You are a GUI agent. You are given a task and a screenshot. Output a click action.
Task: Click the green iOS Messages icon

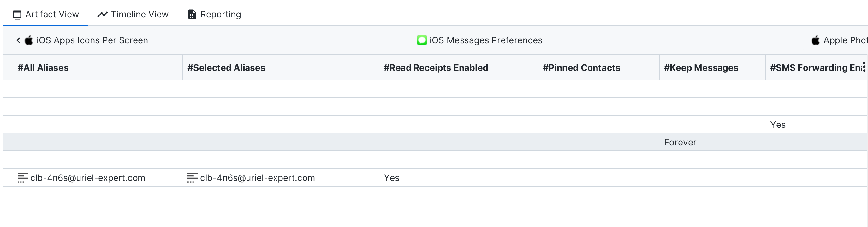click(x=422, y=40)
